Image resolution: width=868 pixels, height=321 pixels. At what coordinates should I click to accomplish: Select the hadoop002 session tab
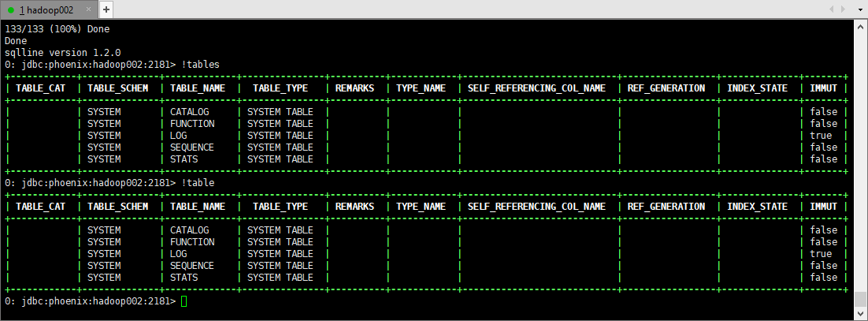pyautogui.click(x=49, y=9)
